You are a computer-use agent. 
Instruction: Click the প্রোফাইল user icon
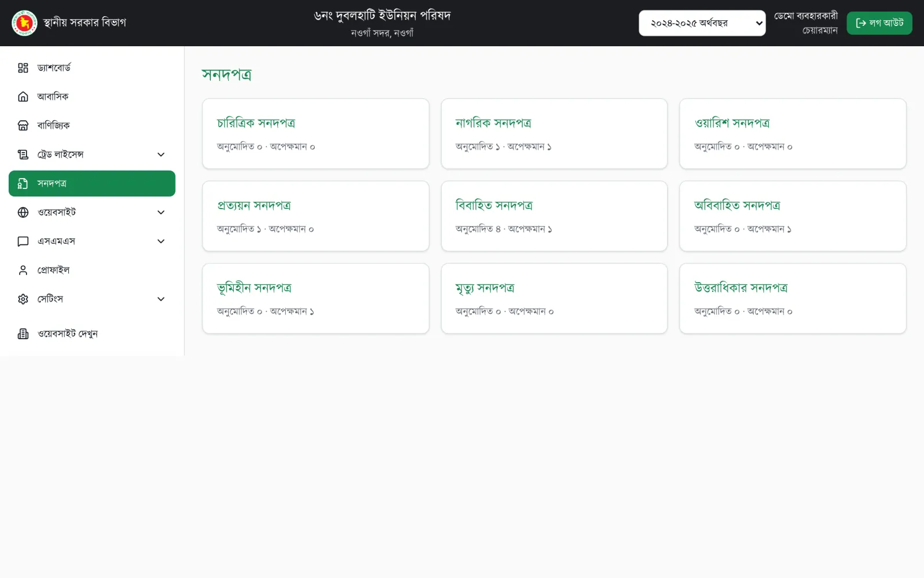click(23, 270)
